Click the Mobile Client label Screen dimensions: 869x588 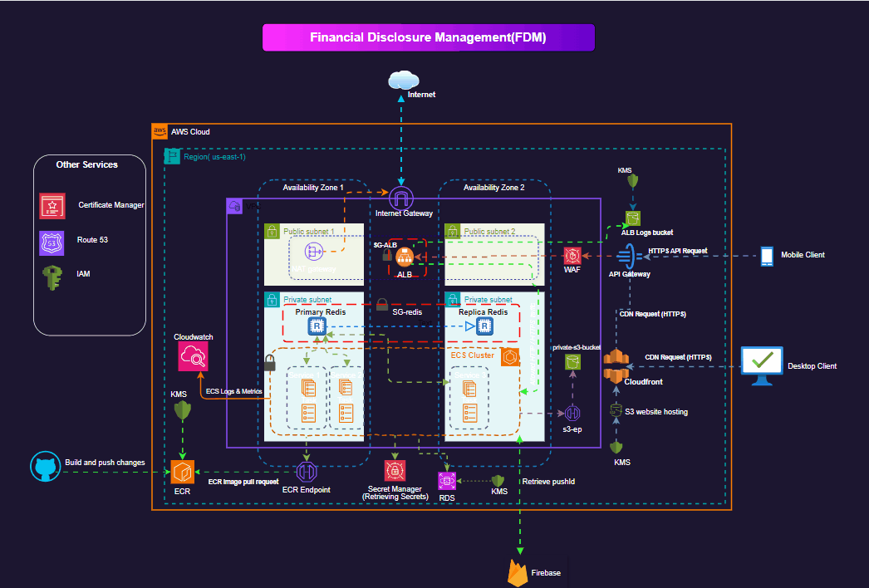(x=803, y=255)
